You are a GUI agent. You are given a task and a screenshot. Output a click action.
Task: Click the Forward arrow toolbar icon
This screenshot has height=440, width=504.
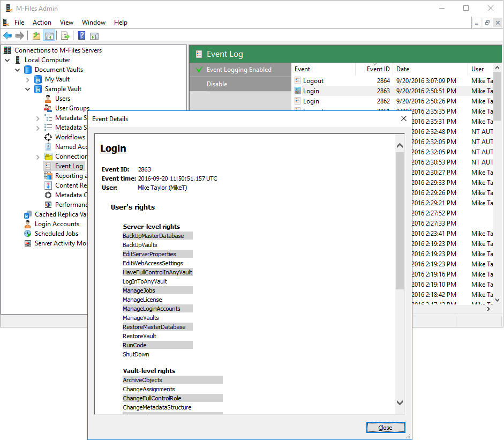pos(20,36)
